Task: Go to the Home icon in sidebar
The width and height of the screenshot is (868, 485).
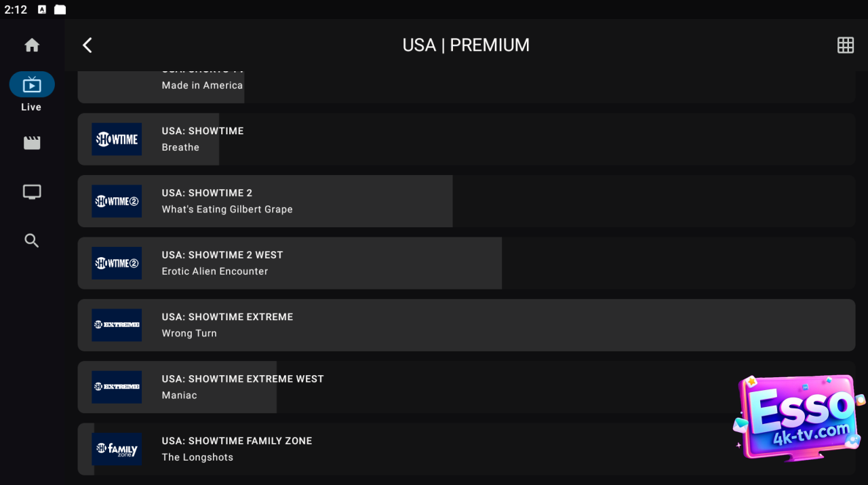Action: click(x=32, y=45)
